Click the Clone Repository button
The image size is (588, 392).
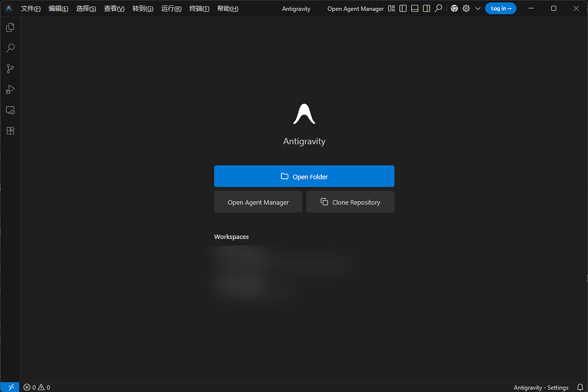[x=350, y=202]
